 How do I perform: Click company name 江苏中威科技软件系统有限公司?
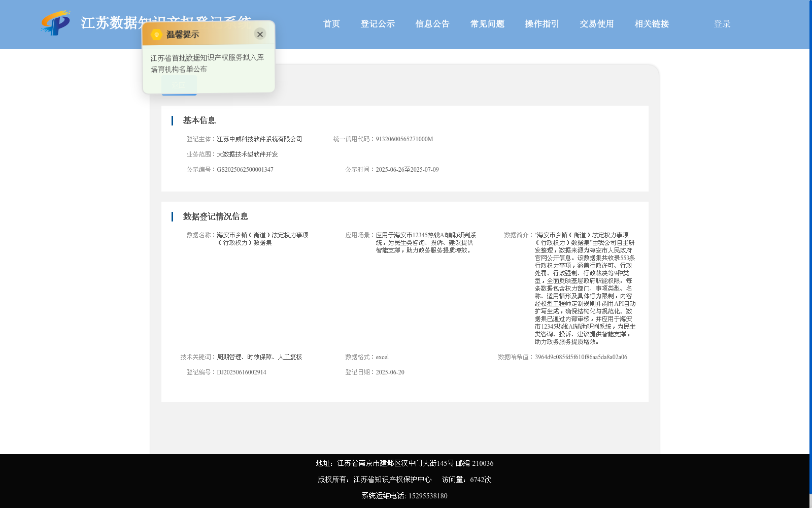259,139
